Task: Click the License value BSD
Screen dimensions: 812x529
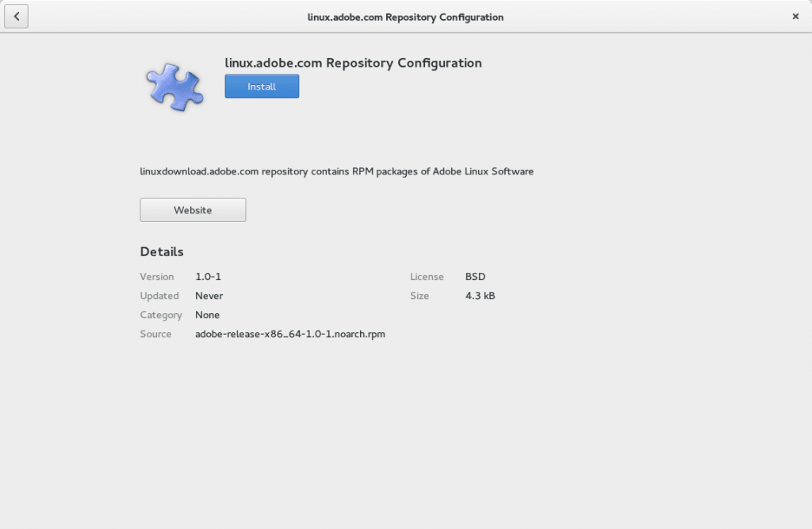Action: click(x=476, y=277)
